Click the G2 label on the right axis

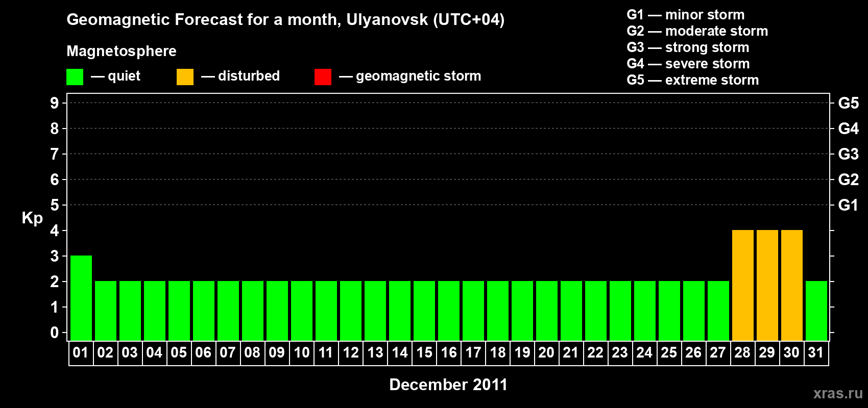coord(849,180)
